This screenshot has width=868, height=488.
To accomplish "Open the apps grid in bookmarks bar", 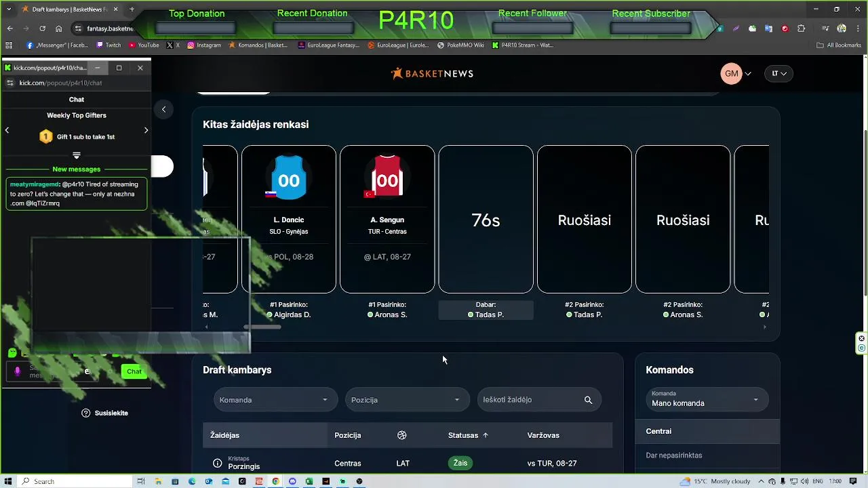I will point(9,45).
